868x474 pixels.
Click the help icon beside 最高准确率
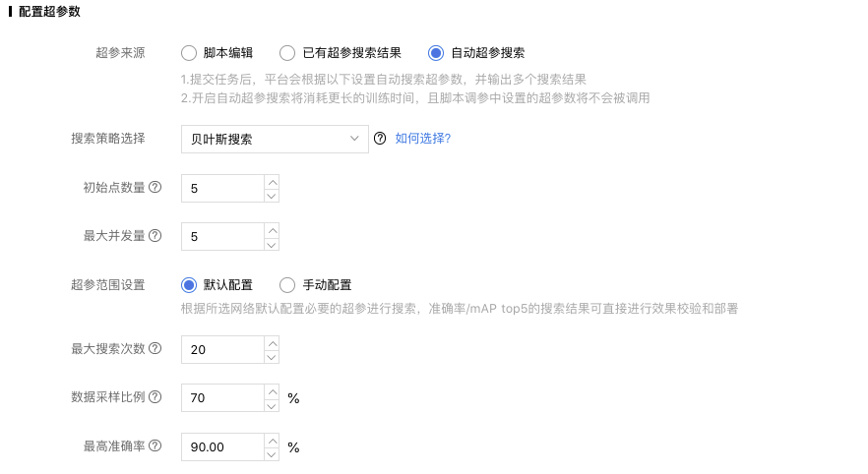(x=155, y=445)
